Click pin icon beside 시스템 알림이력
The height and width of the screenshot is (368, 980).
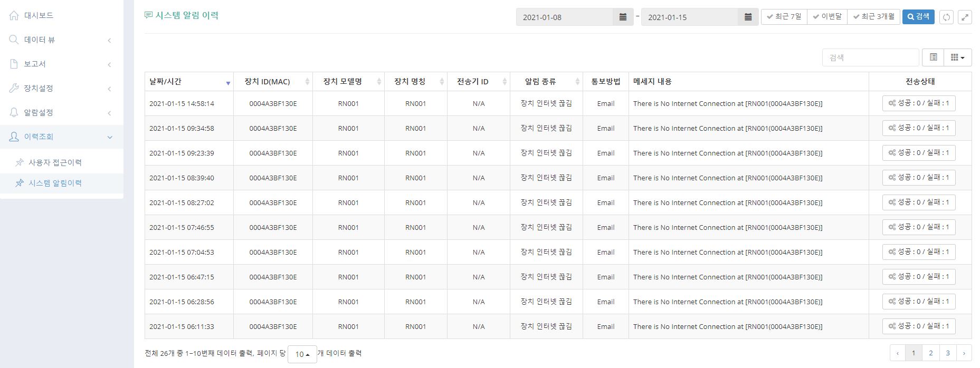coord(20,183)
